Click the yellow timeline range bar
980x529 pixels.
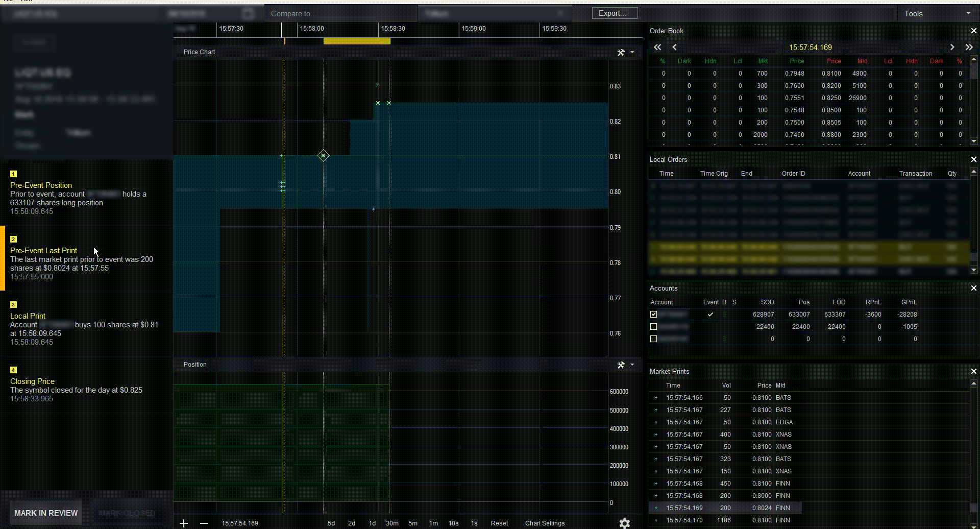tap(357, 41)
